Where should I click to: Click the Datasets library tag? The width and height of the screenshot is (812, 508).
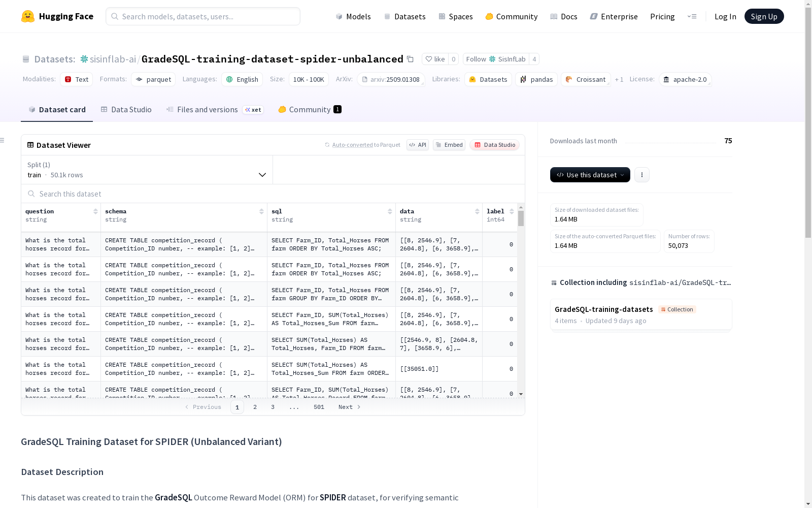(x=488, y=79)
